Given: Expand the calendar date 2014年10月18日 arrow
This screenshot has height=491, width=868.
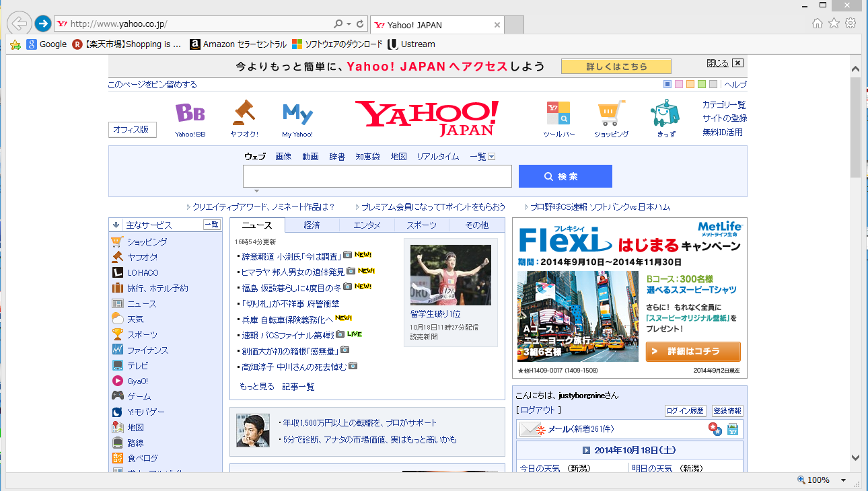Looking at the screenshot, I should click(586, 450).
